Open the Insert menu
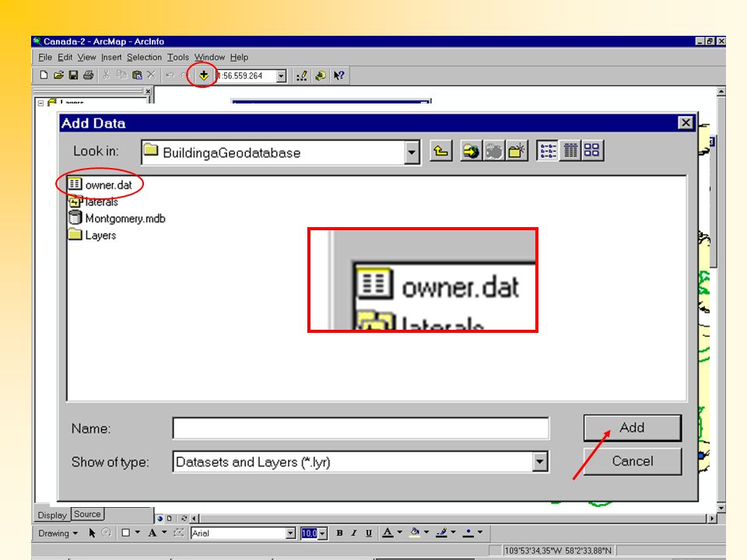The image size is (747, 560). click(x=111, y=57)
